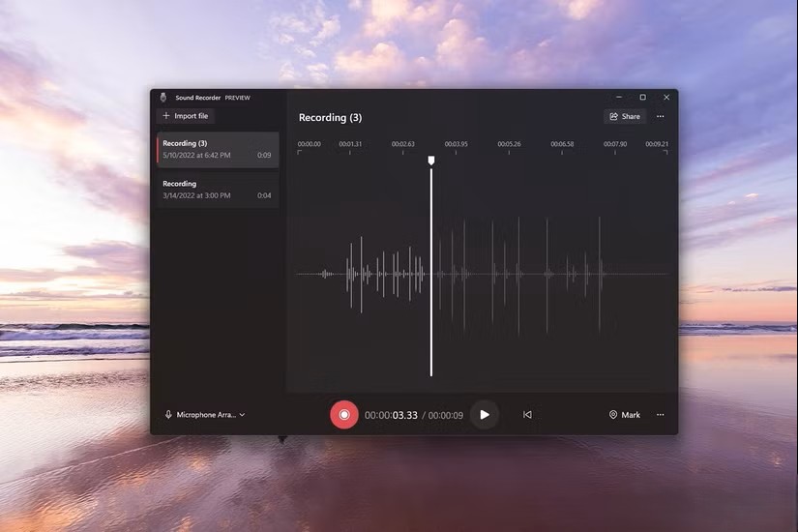The width and height of the screenshot is (798, 532).
Task: Click the Recording (3) title heading
Action: click(x=330, y=118)
